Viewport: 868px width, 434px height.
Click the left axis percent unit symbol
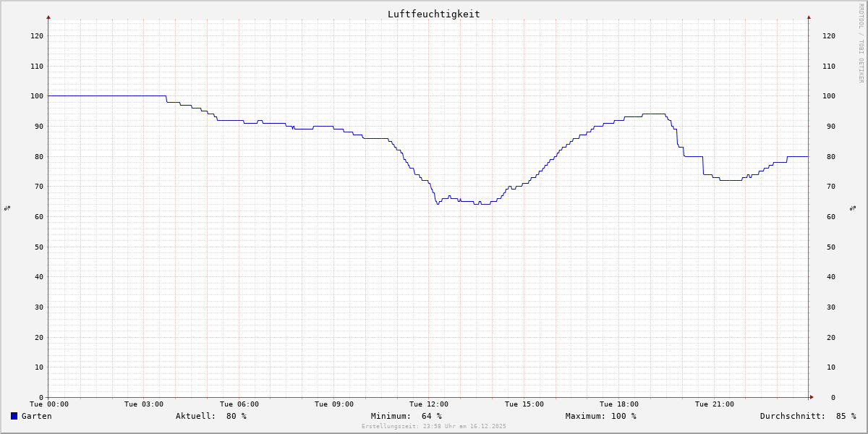click(x=7, y=208)
